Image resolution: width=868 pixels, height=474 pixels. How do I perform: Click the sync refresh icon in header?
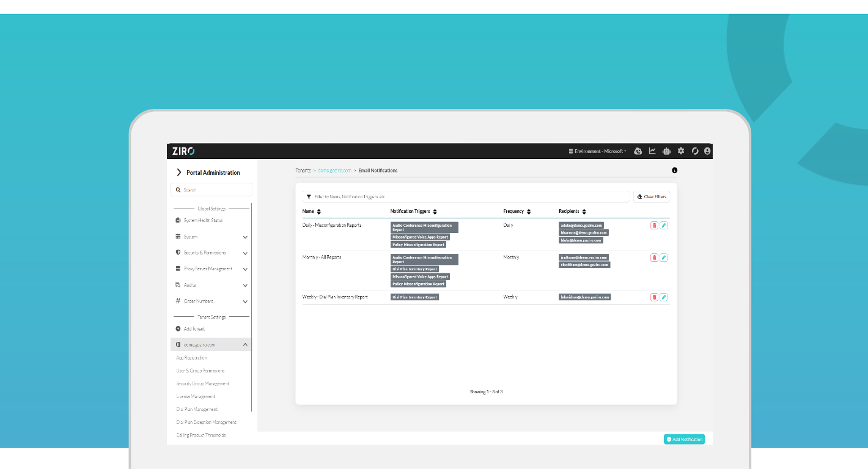[x=695, y=151]
